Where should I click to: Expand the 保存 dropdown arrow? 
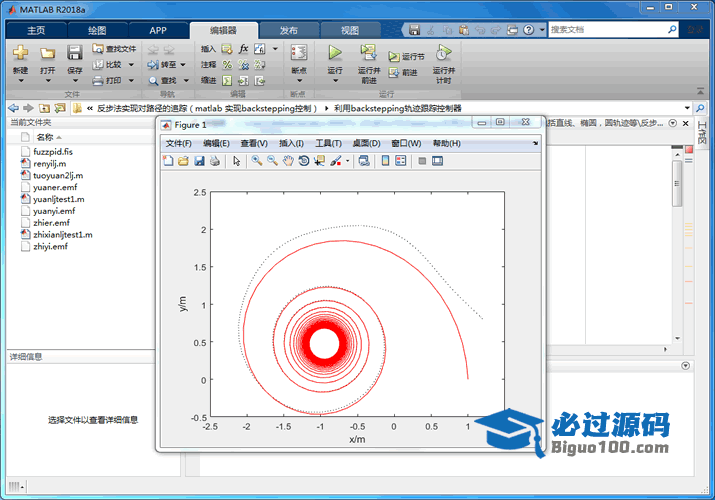point(75,81)
